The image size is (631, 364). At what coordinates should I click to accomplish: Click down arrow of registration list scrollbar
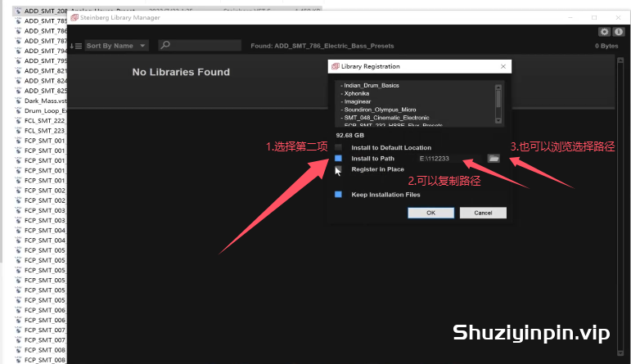coord(498,120)
